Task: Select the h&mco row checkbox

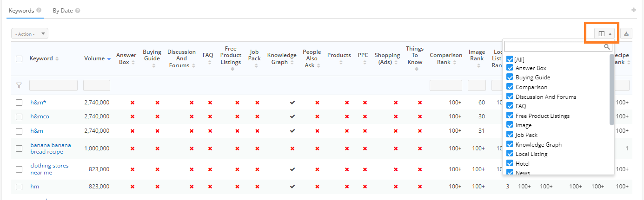Action: [x=19, y=116]
